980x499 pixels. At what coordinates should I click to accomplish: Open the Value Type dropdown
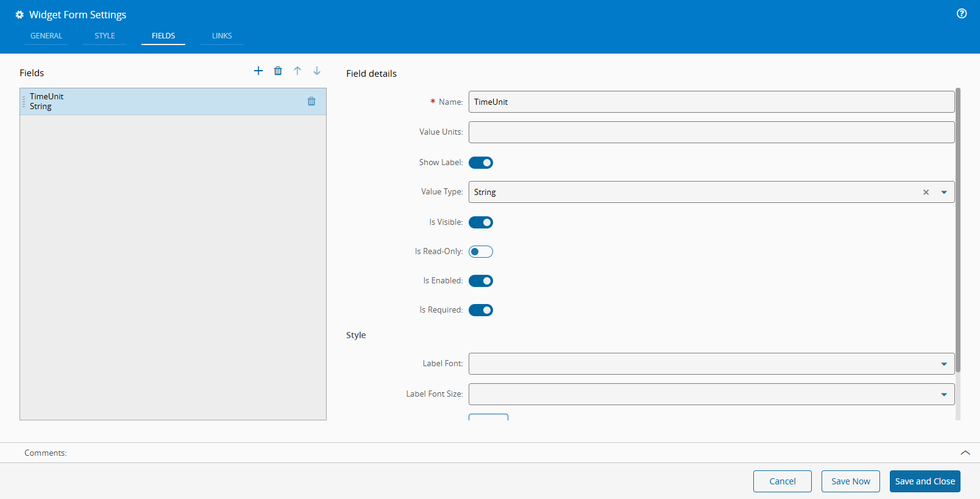(944, 193)
